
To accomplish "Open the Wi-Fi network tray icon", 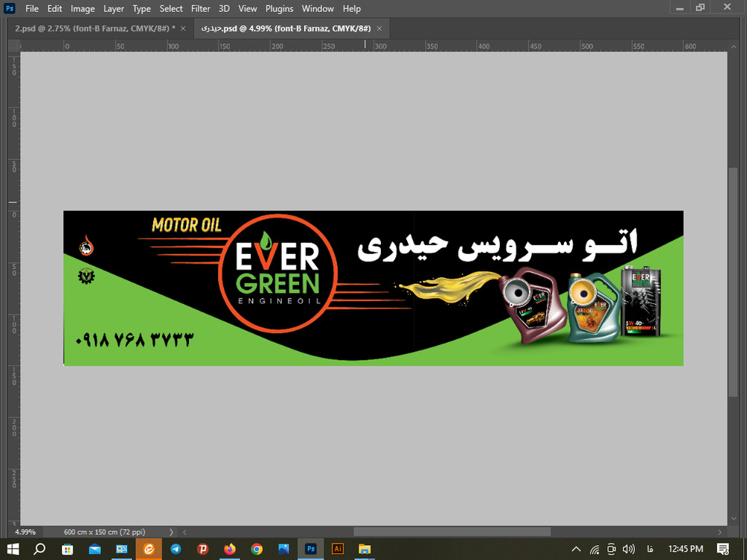I will tap(595, 549).
